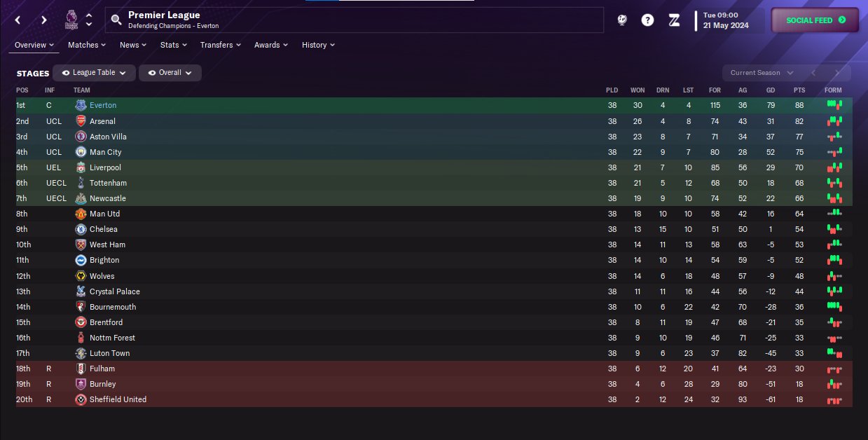Switch to the Stats tab

click(x=173, y=45)
